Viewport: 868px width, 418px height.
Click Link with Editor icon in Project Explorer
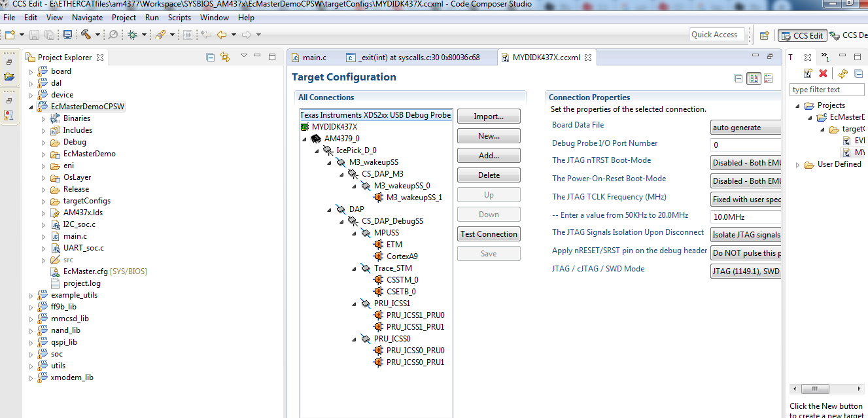pyautogui.click(x=226, y=57)
